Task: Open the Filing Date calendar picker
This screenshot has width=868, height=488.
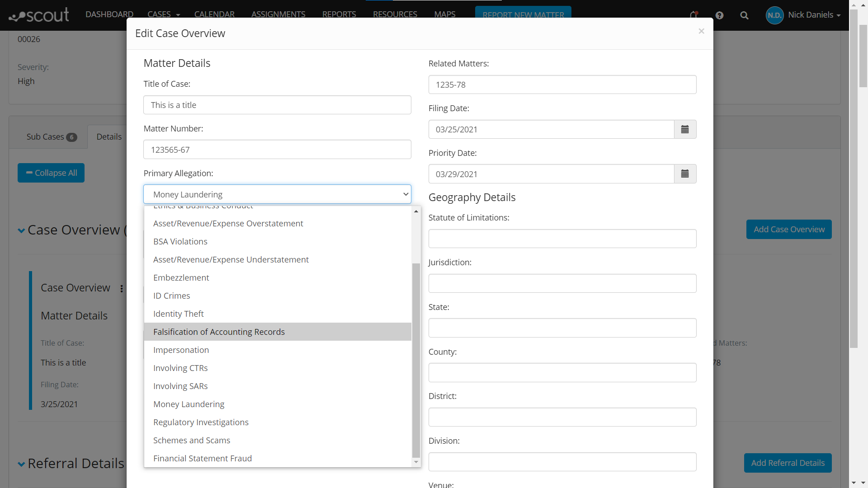Action: pos(684,129)
